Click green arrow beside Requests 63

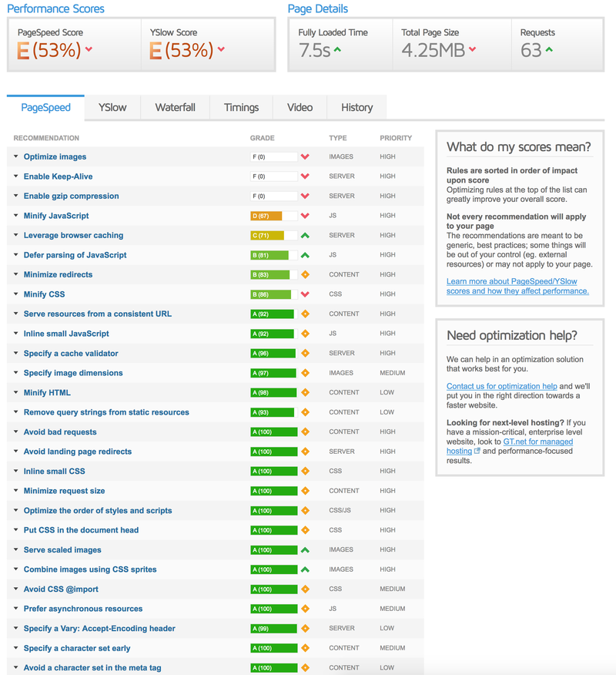[x=549, y=49]
